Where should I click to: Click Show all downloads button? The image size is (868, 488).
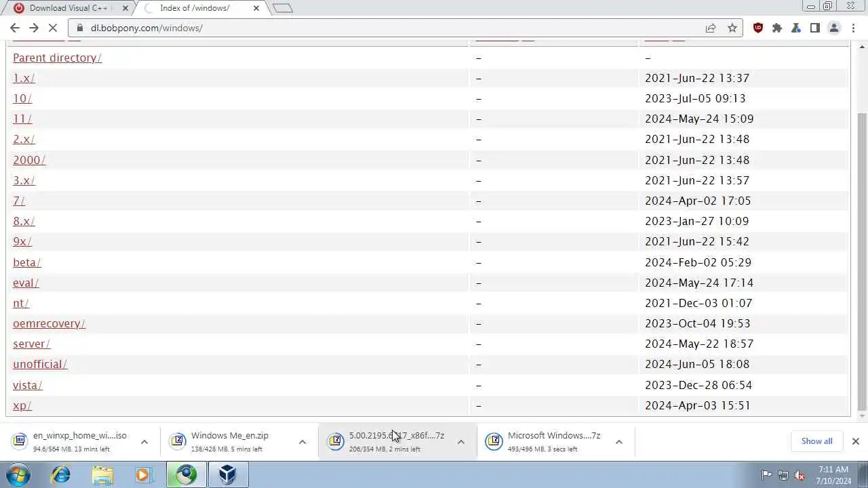816,441
